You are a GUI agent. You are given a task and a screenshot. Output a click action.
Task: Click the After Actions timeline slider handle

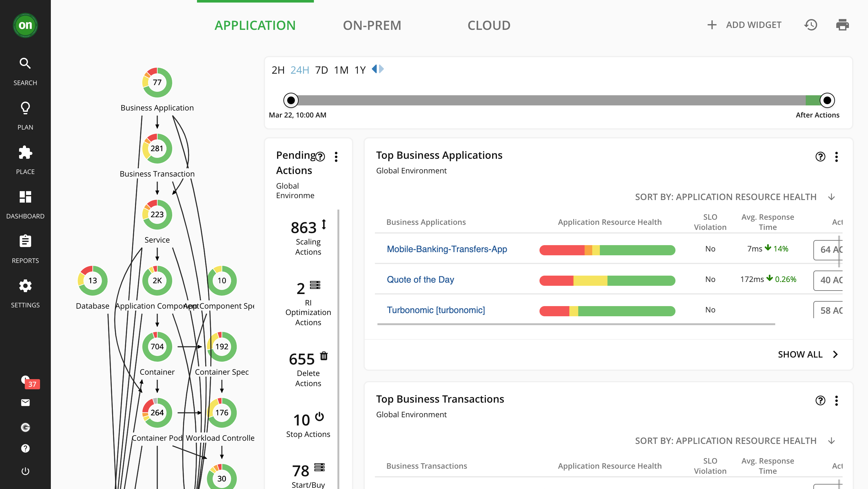pos(827,100)
